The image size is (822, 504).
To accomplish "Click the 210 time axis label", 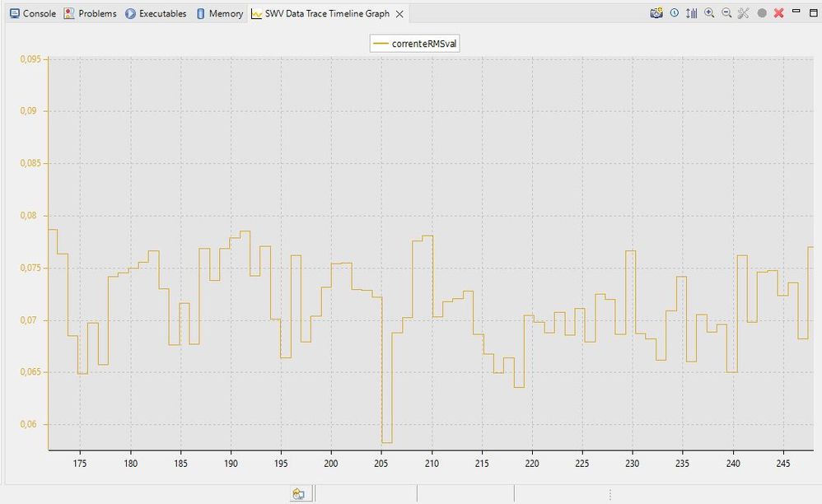I will point(432,464).
